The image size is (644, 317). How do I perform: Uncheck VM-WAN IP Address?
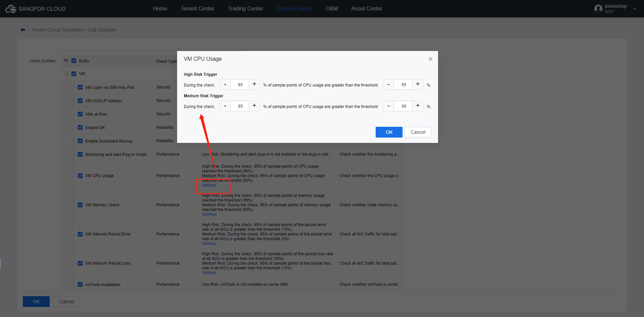[x=80, y=101]
